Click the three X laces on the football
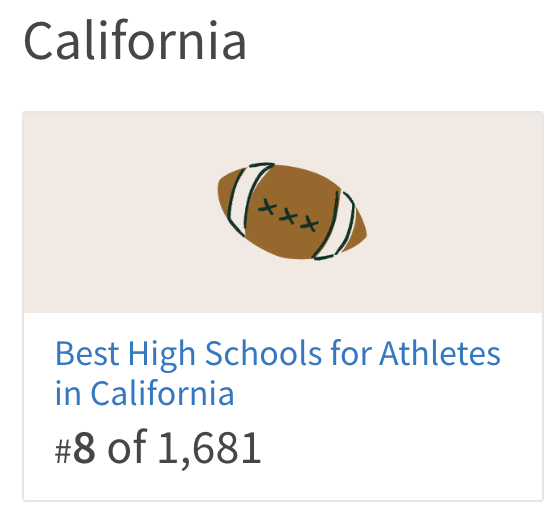This screenshot has width=556, height=516. [x=289, y=215]
